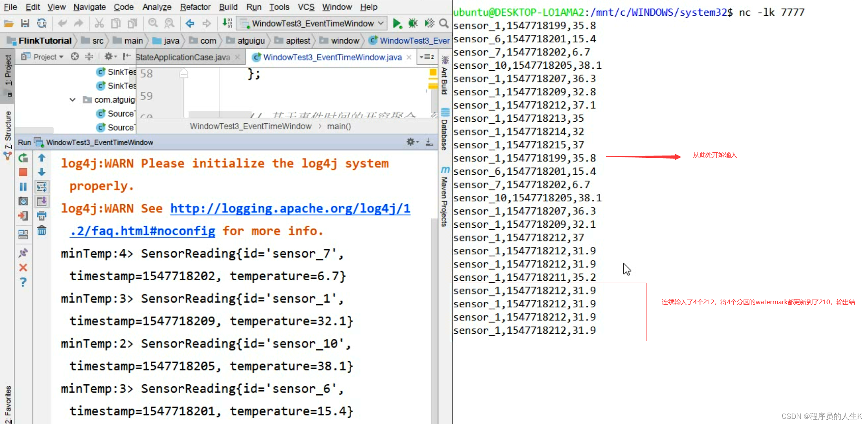Click the Print console output icon
868x424 pixels.
tap(42, 216)
